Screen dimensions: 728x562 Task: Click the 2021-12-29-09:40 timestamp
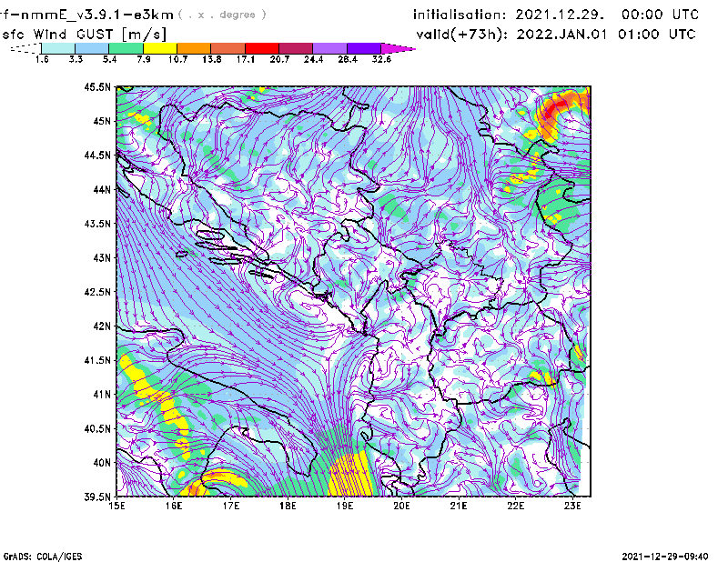tap(665, 557)
